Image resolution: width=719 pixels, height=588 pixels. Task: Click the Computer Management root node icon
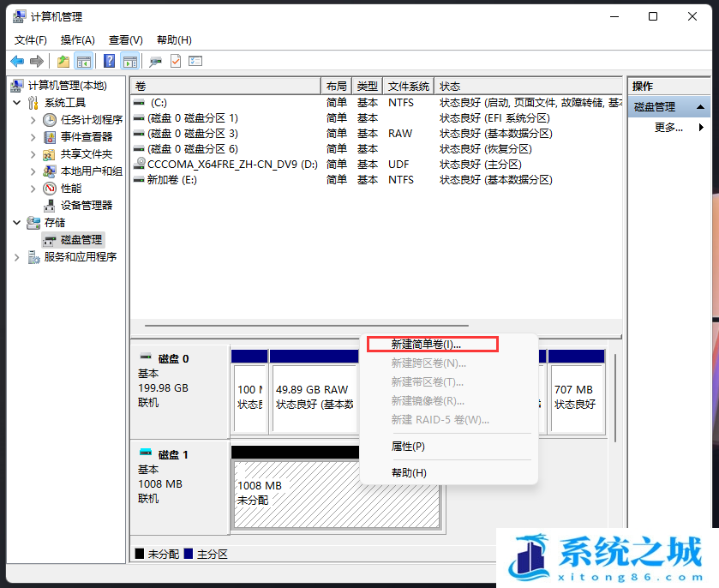coord(17,86)
